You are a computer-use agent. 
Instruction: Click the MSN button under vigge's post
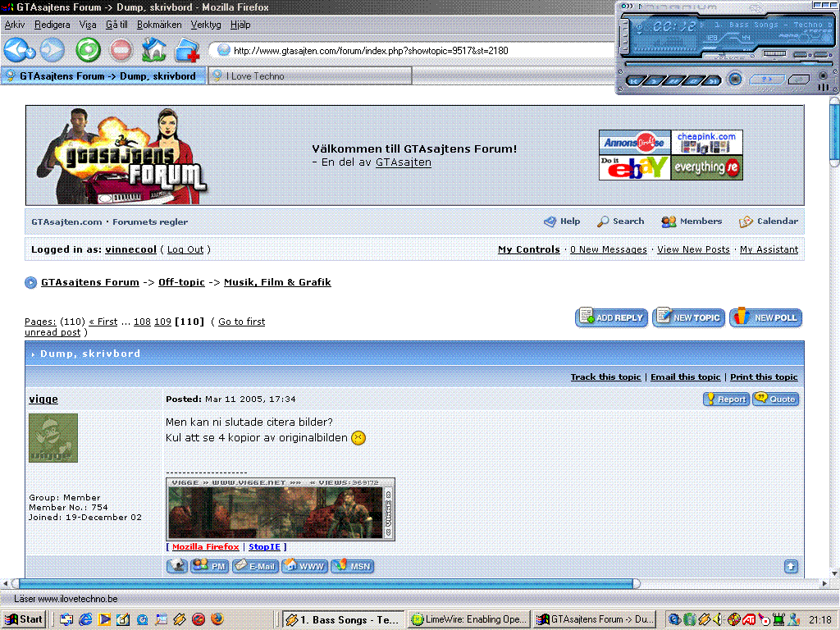[x=353, y=566]
